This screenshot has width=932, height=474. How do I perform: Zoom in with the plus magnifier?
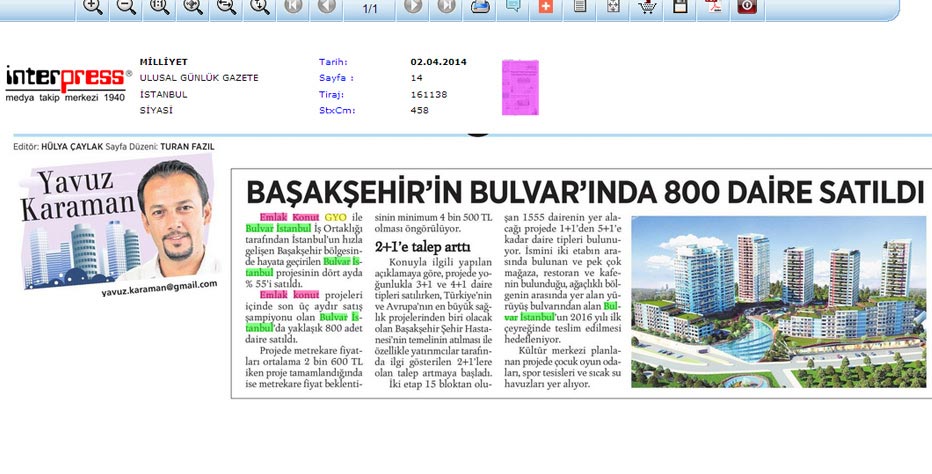[92, 6]
